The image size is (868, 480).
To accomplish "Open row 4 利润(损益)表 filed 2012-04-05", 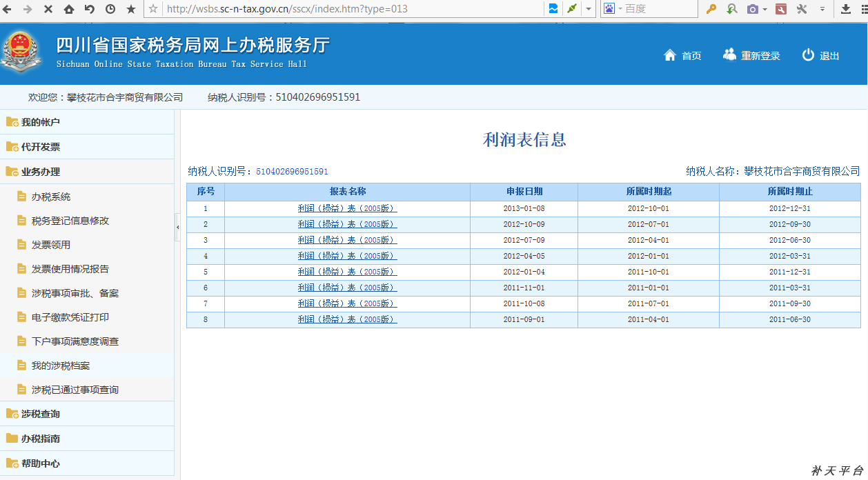I will point(347,256).
